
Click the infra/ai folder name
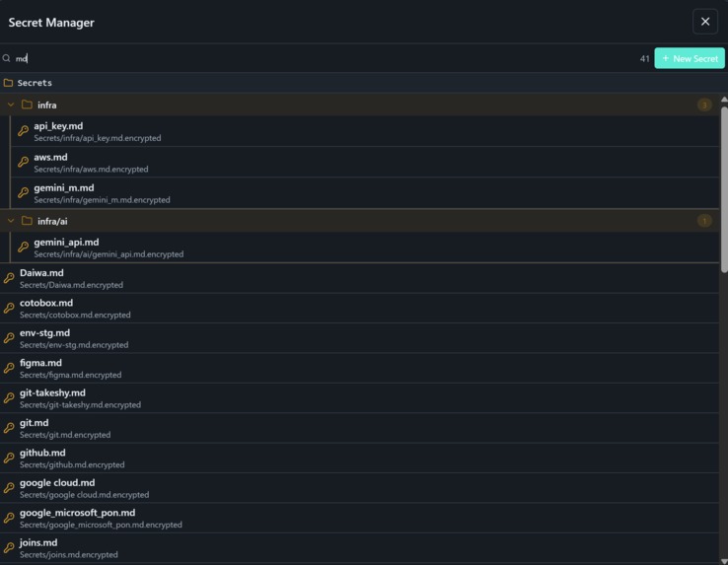pos(52,222)
